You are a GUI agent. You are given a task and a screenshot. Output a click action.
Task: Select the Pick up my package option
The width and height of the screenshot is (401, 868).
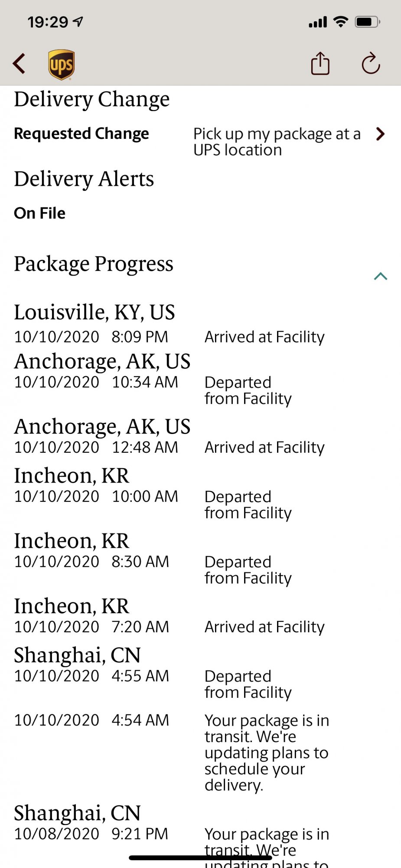277,142
